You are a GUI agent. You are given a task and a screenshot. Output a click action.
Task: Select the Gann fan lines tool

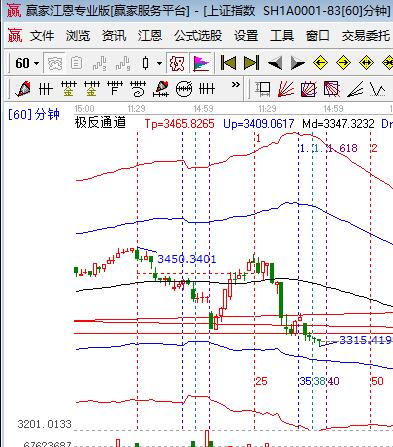tap(286, 89)
